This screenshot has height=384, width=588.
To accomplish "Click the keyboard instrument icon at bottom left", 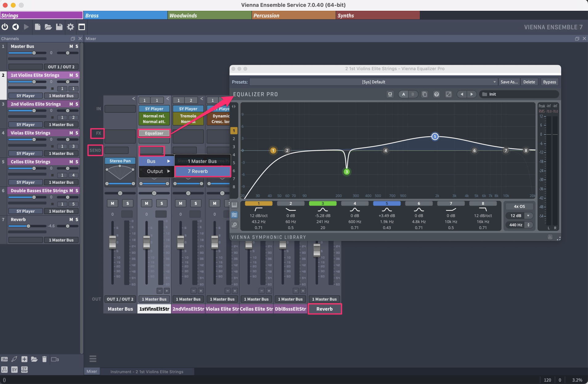I will [4, 359].
